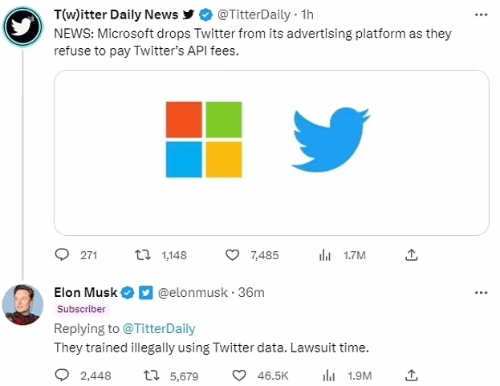Share Elon Musk's reply tweet
The width and height of the screenshot is (500, 386).
(x=411, y=376)
